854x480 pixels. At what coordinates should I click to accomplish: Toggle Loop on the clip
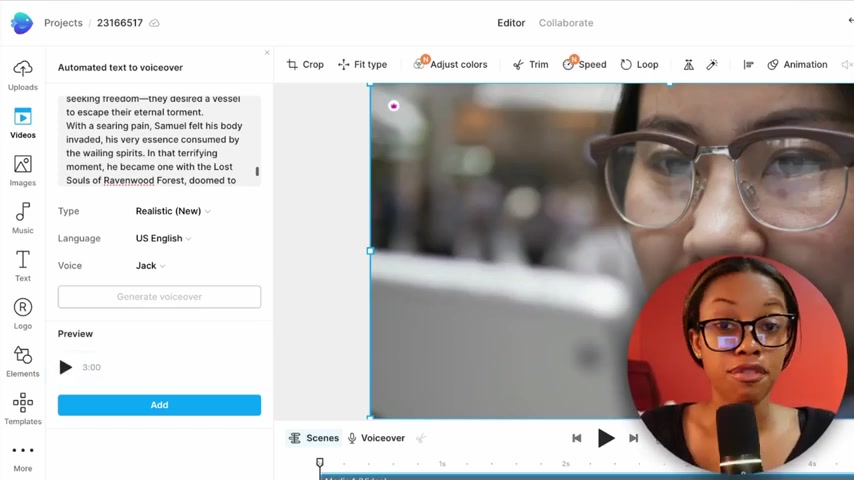pos(639,64)
